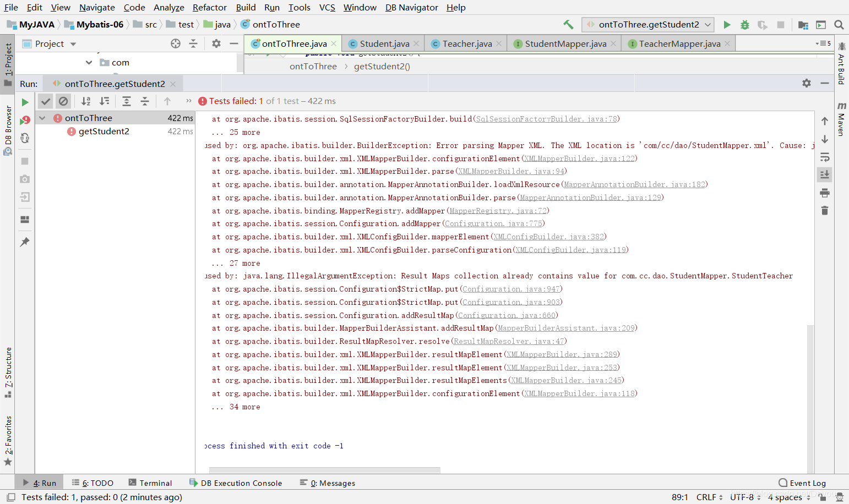849x504 pixels.
Task: Collapse the com folder in Project tree
Action: pyautogui.click(x=89, y=63)
